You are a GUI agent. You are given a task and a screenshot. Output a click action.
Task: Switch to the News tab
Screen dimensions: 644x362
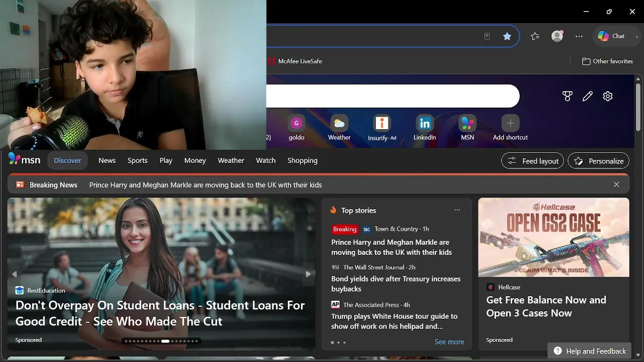click(107, 160)
